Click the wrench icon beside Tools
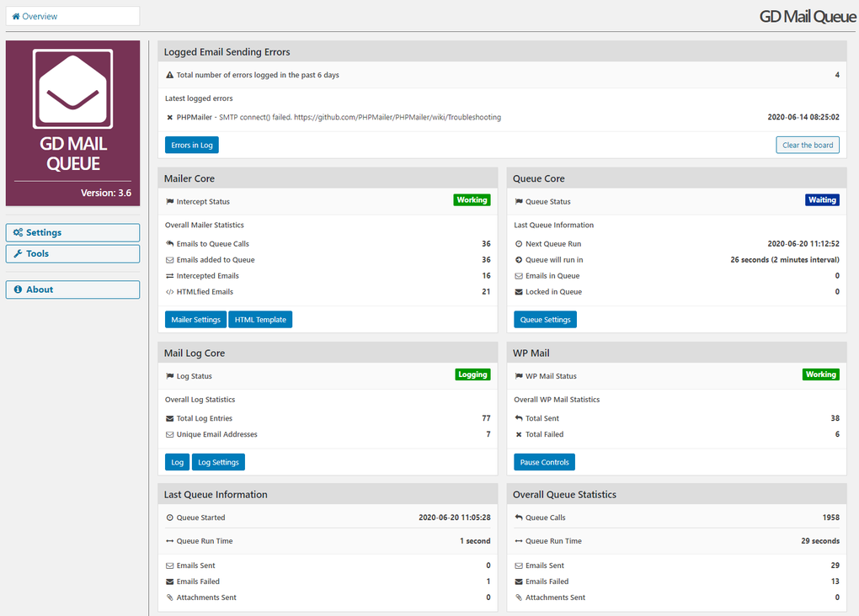The image size is (859, 616). 16,253
